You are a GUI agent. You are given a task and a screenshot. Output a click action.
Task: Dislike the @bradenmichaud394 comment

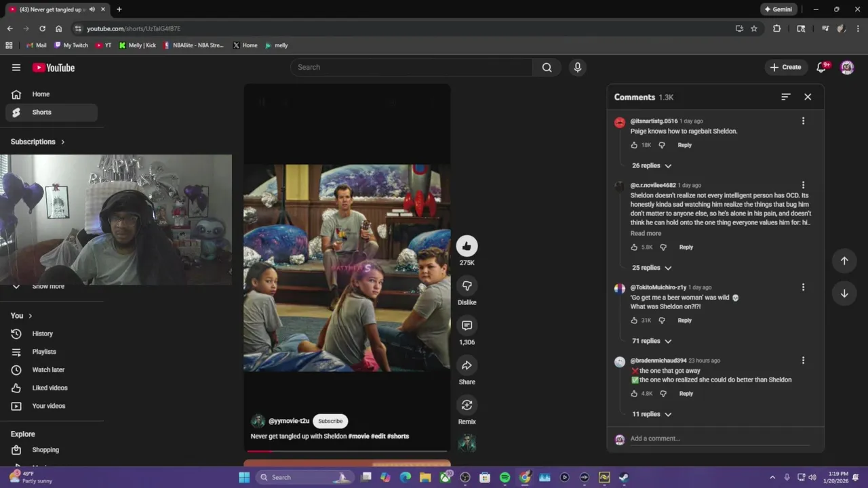[663, 394]
